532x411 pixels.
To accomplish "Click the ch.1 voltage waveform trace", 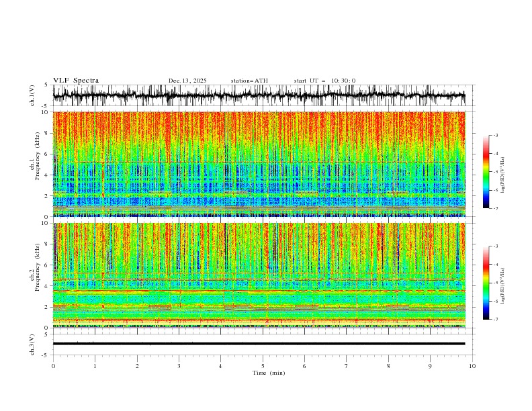I will tap(259, 95).
